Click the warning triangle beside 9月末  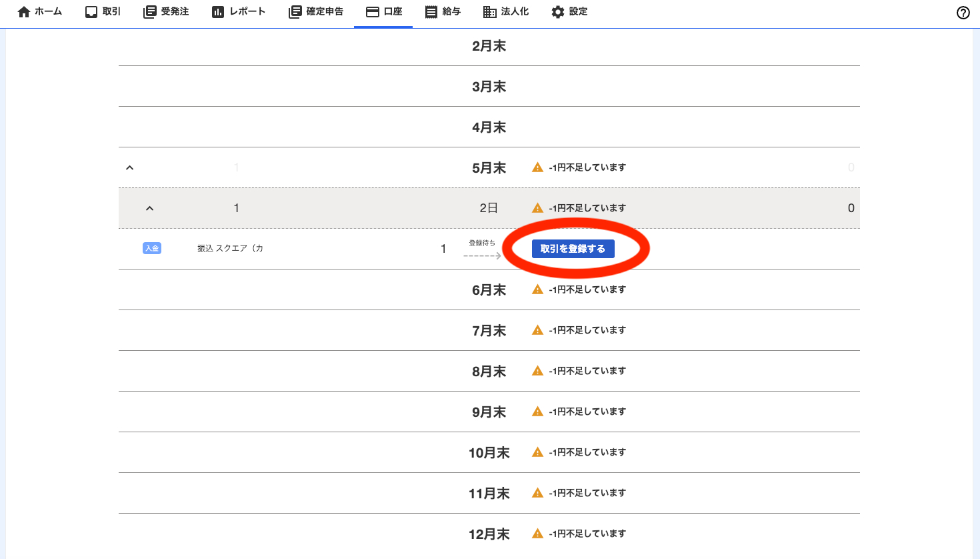tap(537, 411)
